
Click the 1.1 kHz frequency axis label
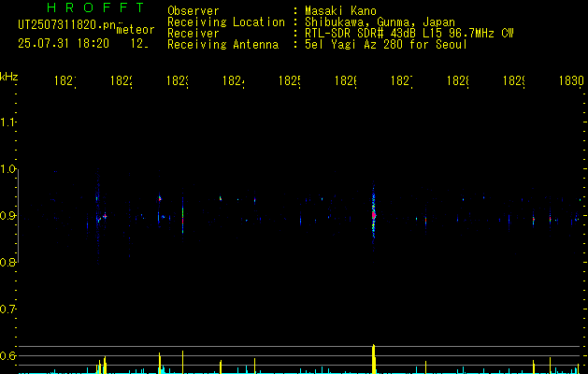(x=7, y=122)
